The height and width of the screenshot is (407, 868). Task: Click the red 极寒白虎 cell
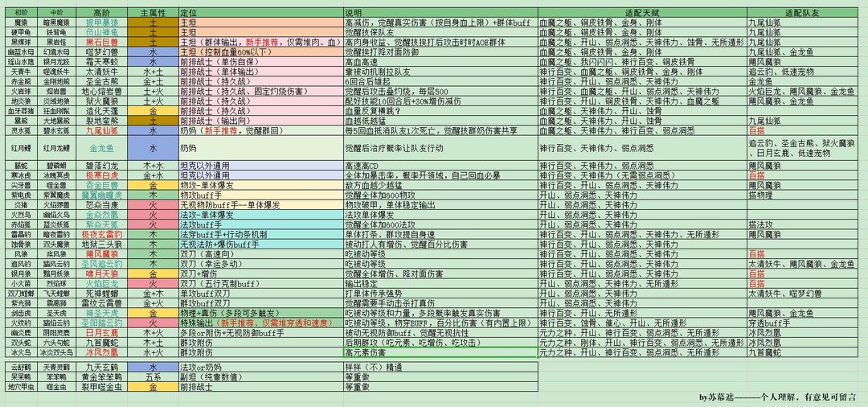[101, 175]
